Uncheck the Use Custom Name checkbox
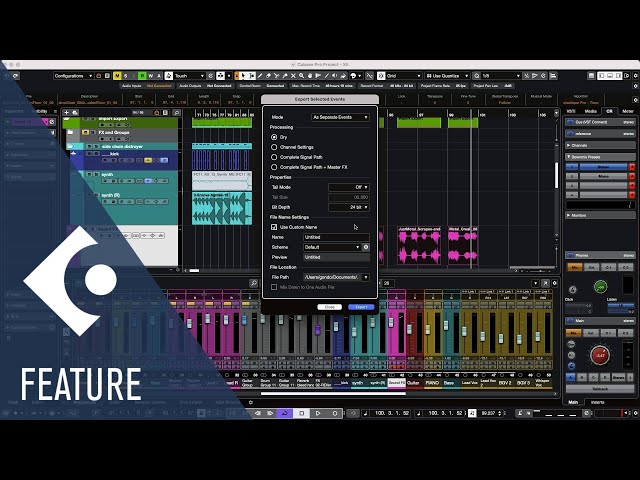The height and width of the screenshot is (480, 640). (275, 227)
